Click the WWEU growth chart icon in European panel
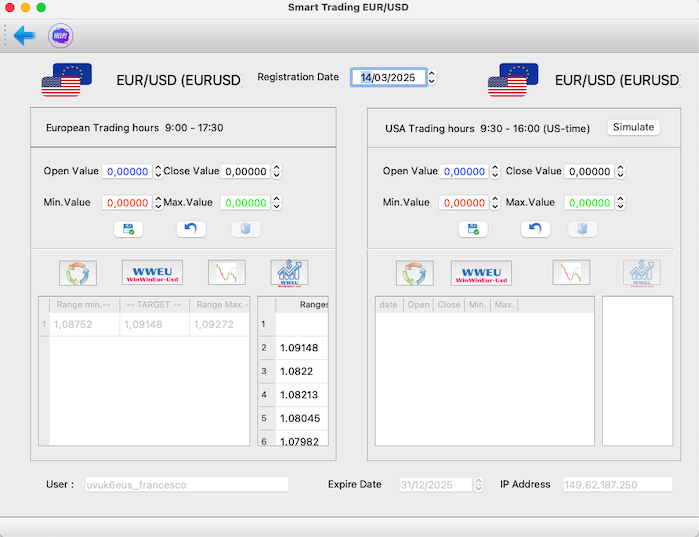The image size is (699, 537). pos(289,272)
